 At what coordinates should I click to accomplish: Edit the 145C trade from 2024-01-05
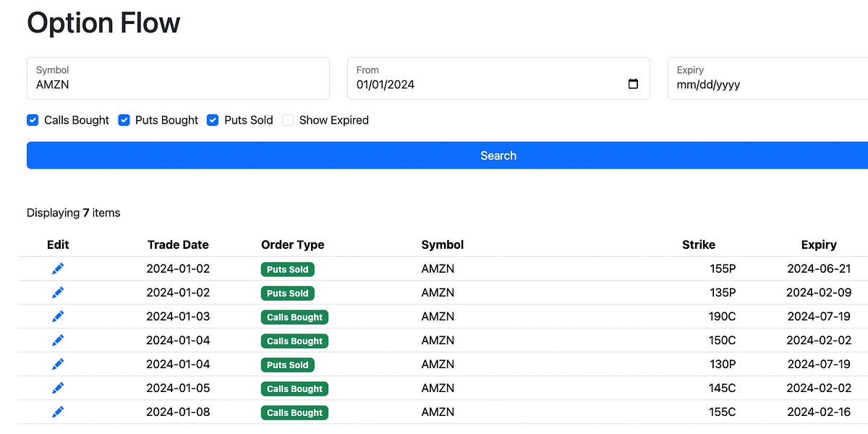[58, 388]
